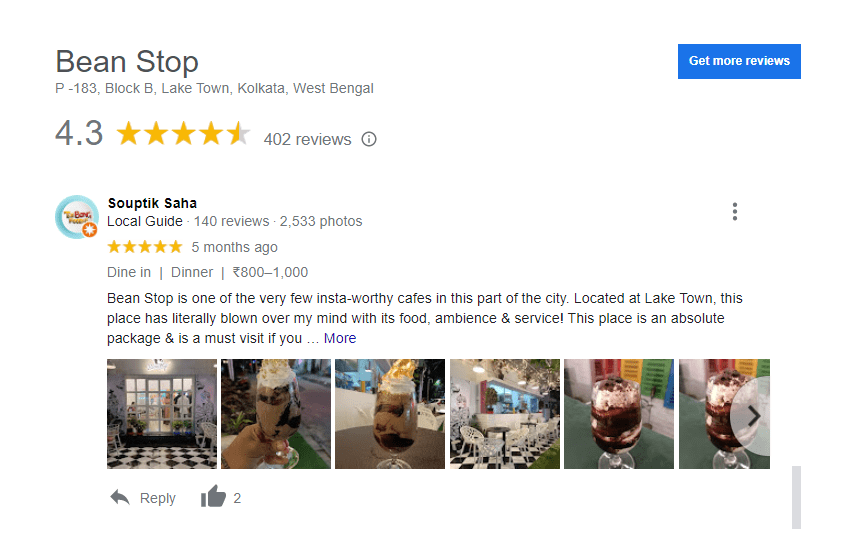The image size is (853, 536).
Task: Click the 402 reviews count text
Action: 307,139
